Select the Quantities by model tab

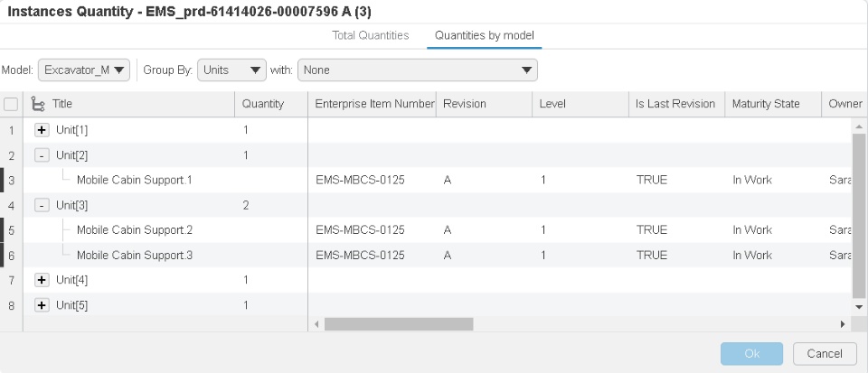click(485, 35)
